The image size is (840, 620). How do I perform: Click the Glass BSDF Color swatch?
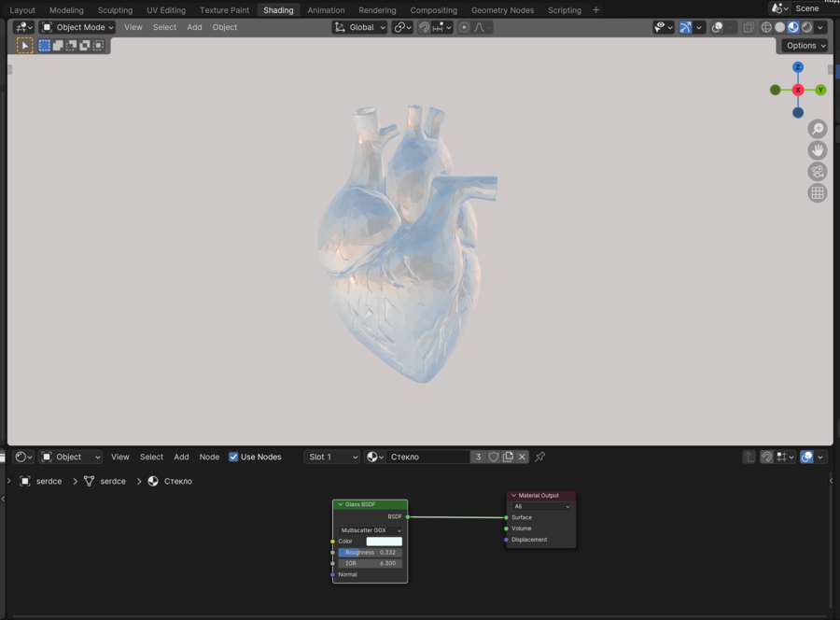tap(384, 542)
